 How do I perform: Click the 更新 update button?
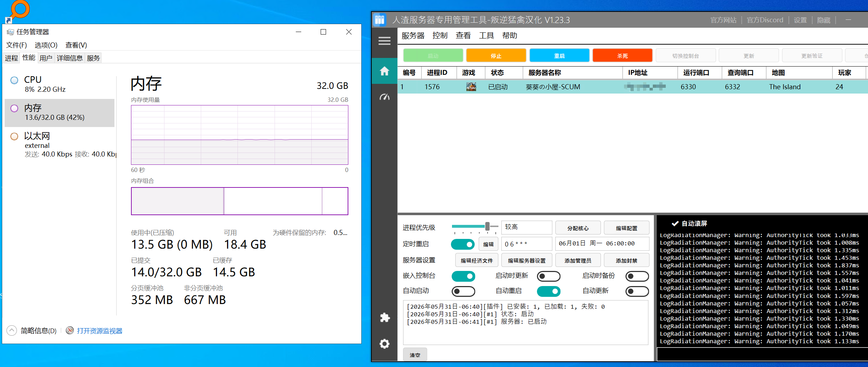749,55
